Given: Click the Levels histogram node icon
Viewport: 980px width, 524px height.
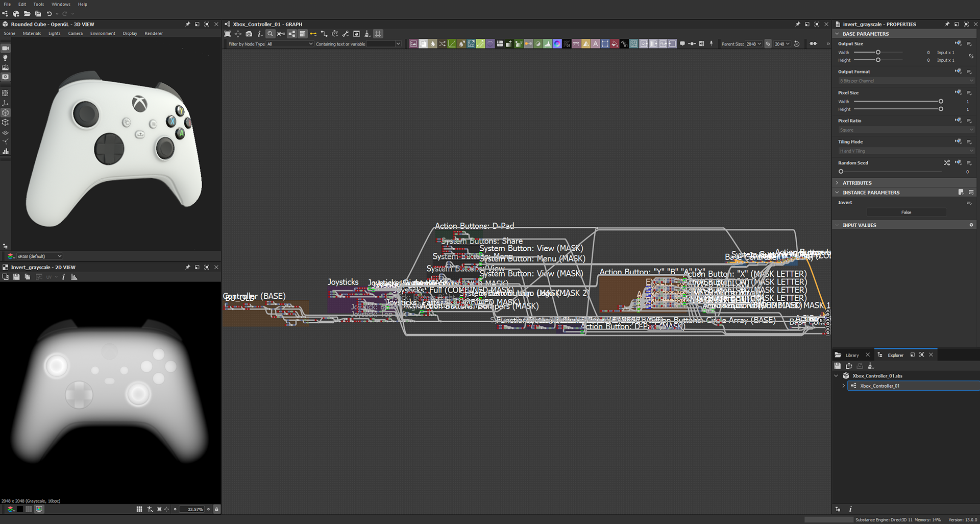Looking at the screenshot, I should tap(548, 44).
